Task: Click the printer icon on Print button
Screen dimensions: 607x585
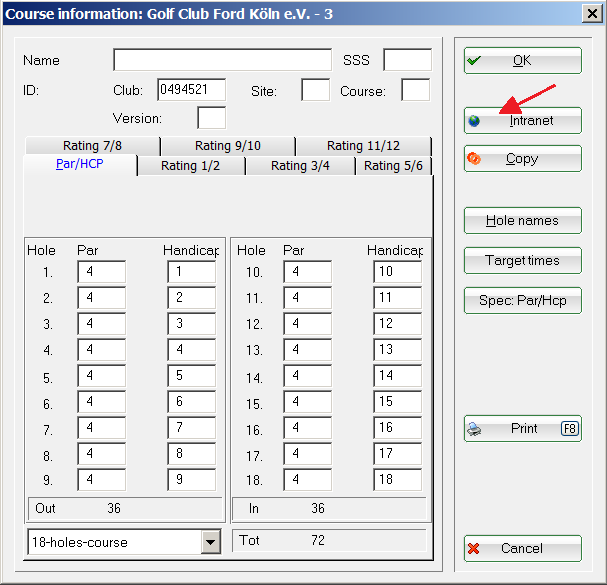Action: (474, 429)
